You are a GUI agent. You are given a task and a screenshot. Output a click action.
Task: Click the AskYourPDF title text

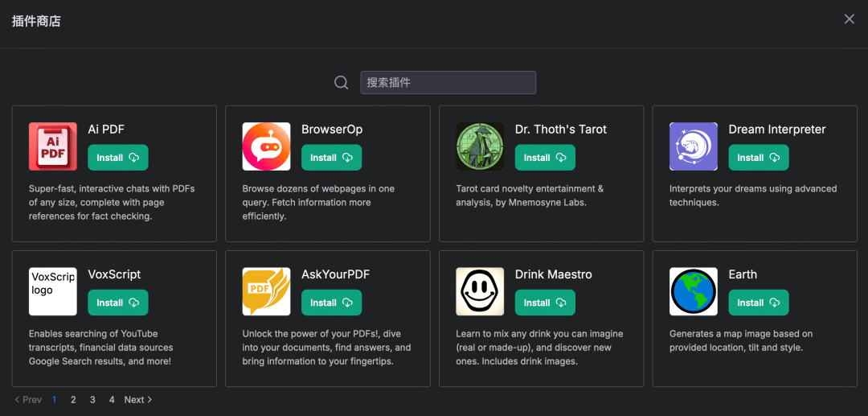click(335, 274)
